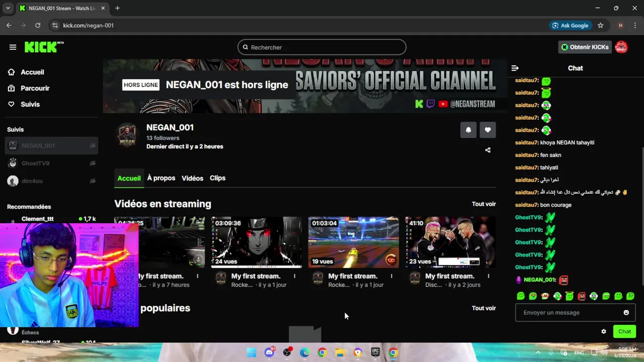Screen dimensions: 644x362
Task: Open Clement_ttt recommended channel
Action: point(52,219)
